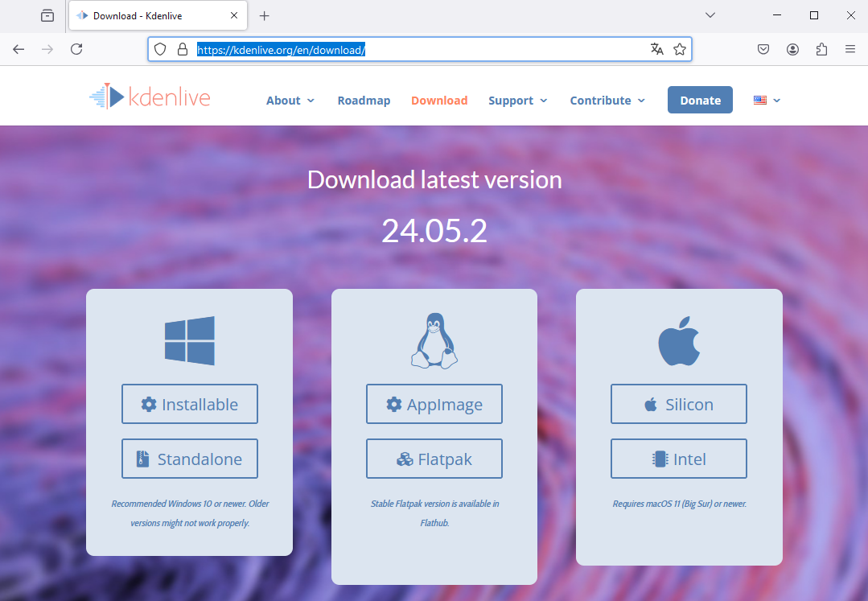Click the US flag language icon
The width and height of the screenshot is (868, 601).
(x=760, y=100)
